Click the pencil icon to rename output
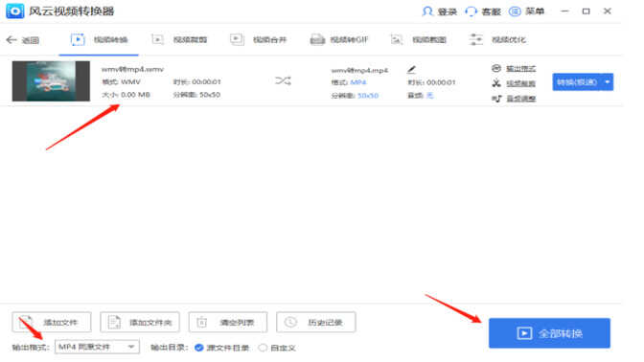The image size is (644, 362). pyautogui.click(x=411, y=70)
